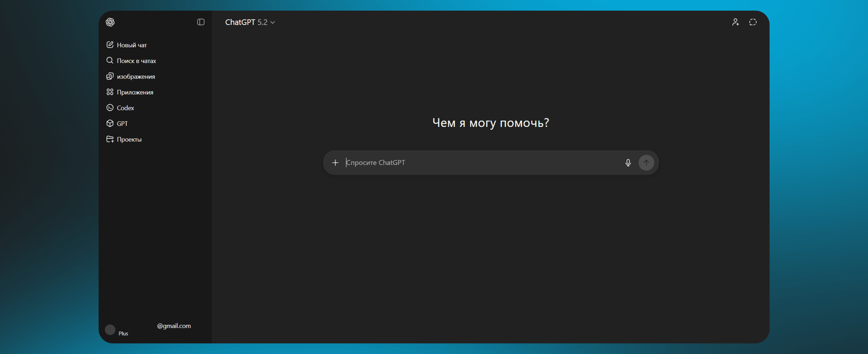Click the plus attach button in prompt box
Viewport: 868px width, 354px height.
(335, 163)
